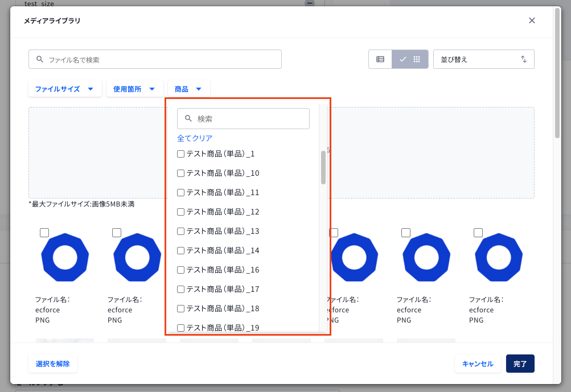The width and height of the screenshot is (571, 392).
Task: Open the 並び替え sort dropdown
Action: (483, 59)
